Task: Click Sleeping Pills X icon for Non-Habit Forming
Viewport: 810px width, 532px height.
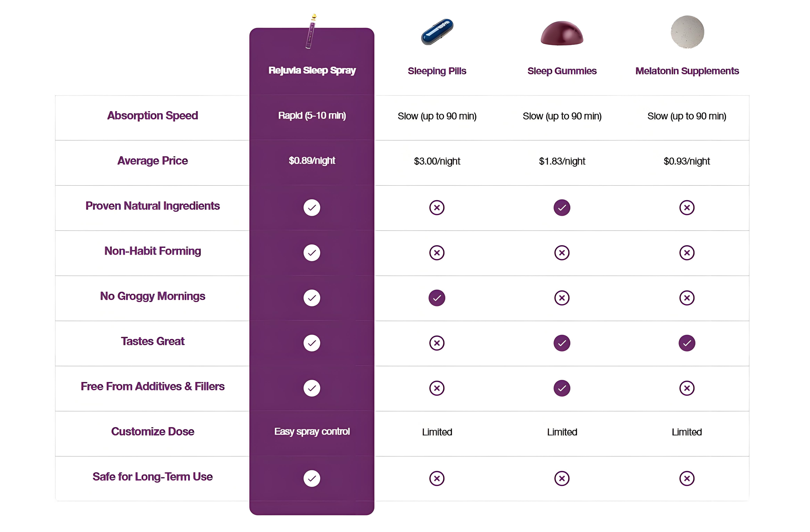Action: pyautogui.click(x=437, y=253)
